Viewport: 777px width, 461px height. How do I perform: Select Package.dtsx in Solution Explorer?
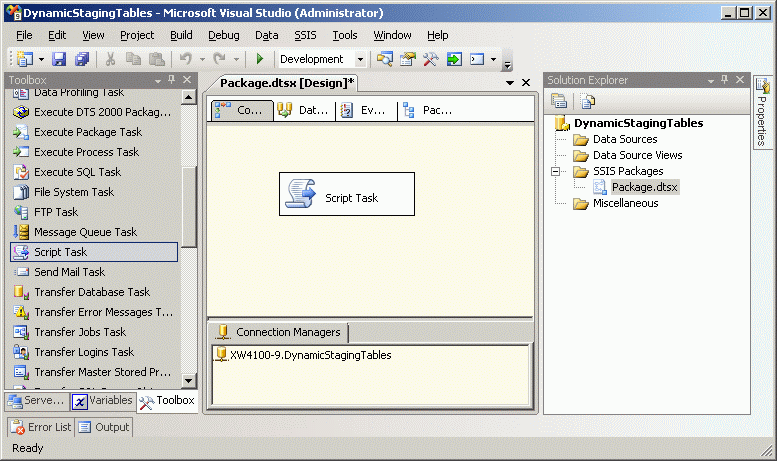tap(644, 187)
